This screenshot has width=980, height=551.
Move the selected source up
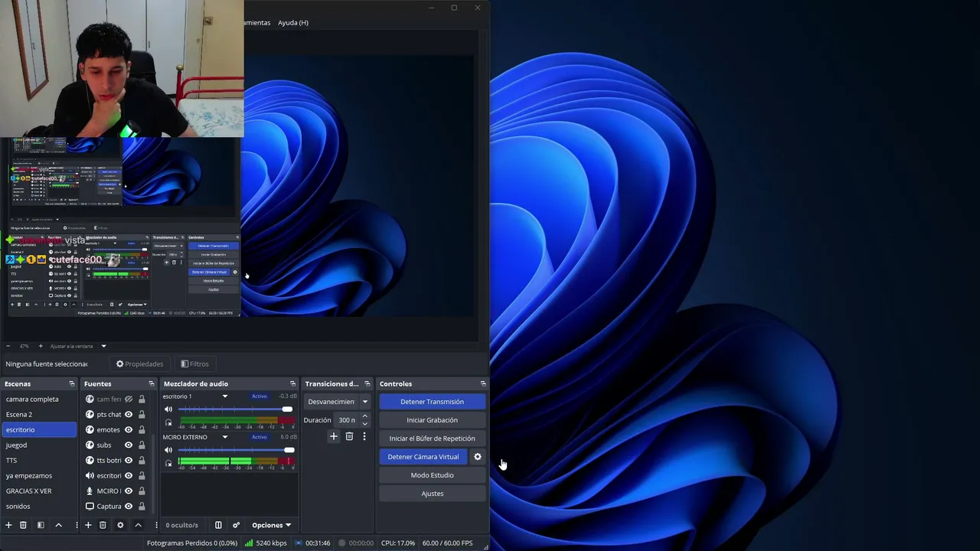click(138, 525)
